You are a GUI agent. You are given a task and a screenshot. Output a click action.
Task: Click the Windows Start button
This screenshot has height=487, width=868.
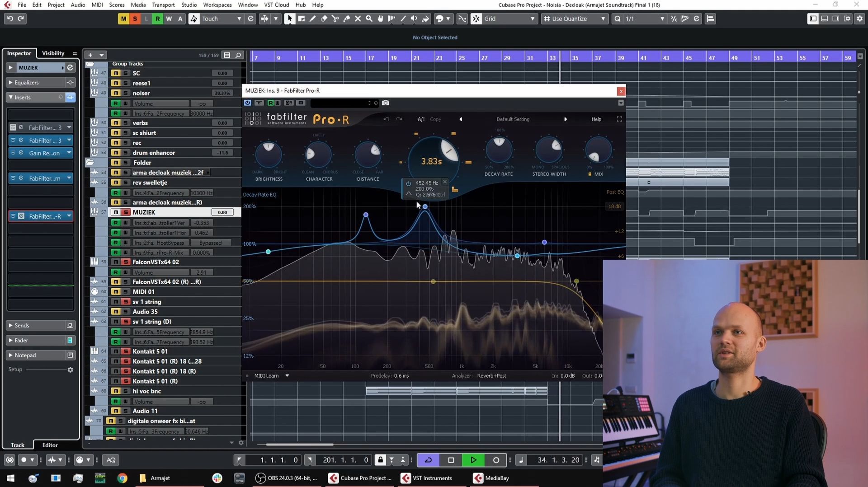click(x=10, y=478)
